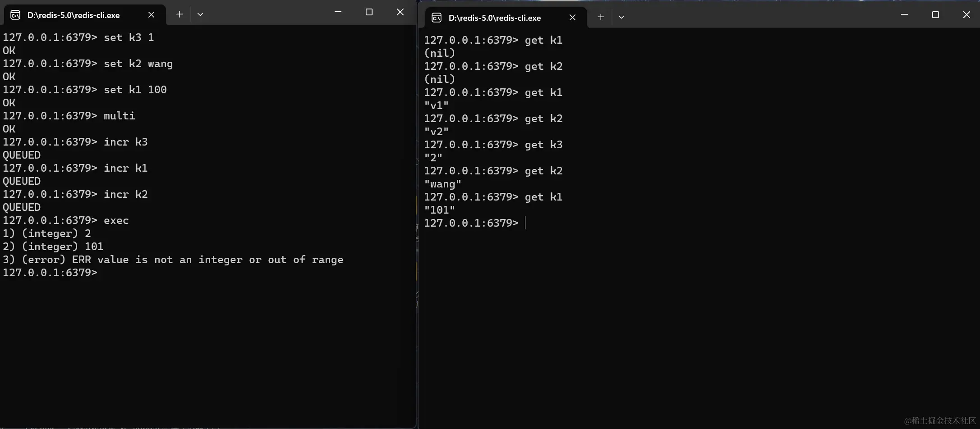
Task: Click the "set k3 1" command line
Action: coord(78,37)
